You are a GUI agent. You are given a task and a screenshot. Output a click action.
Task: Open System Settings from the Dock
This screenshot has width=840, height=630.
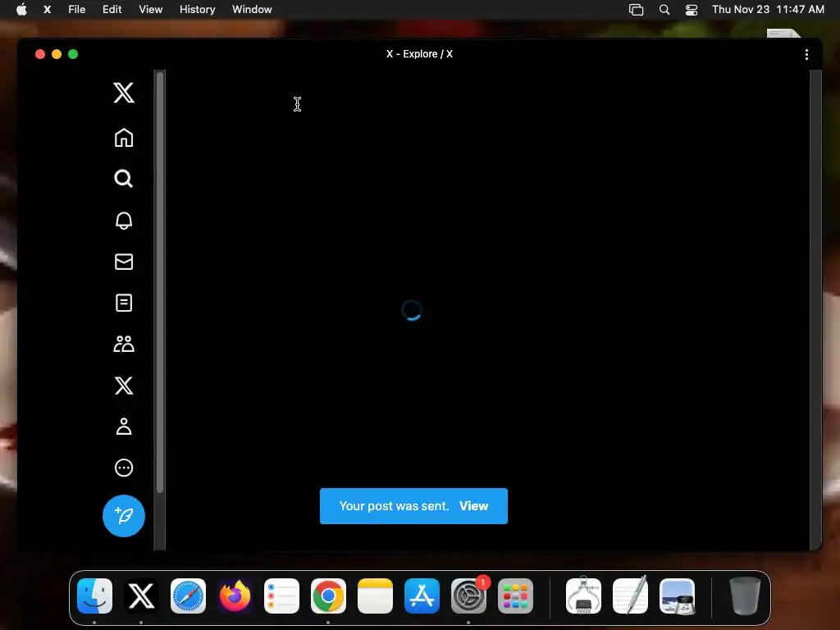468,596
